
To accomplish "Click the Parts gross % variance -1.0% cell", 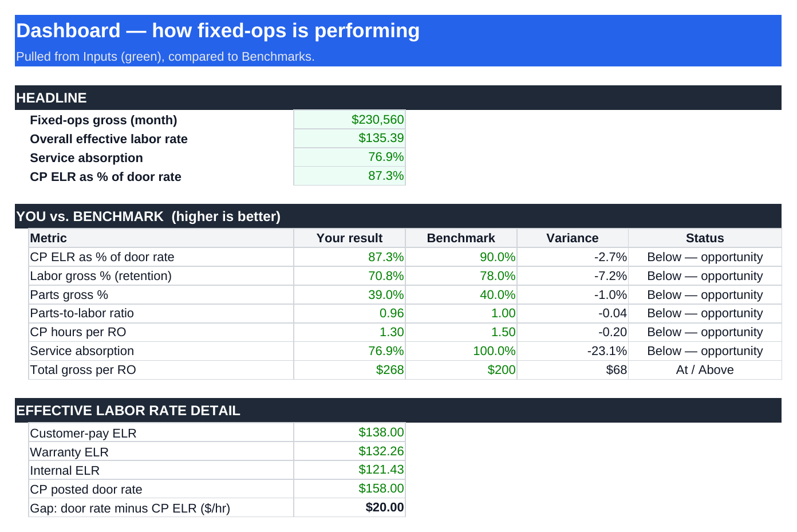I will point(573,295).
